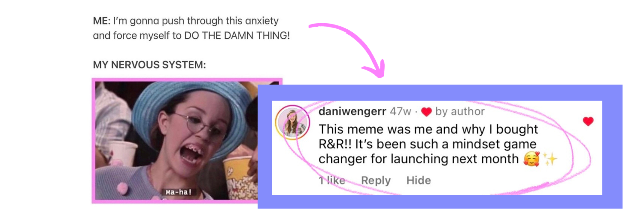Click the small heart beside "by author"
The height and width of the screenshot is (215, 644).
pos(426,112)
